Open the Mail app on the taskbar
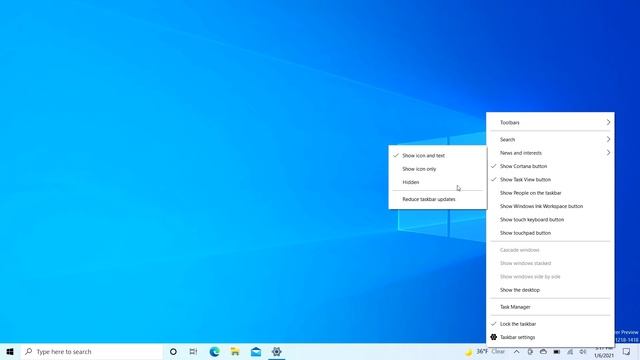Image resolution: width=640 pixels, height=360 pixels. click(256, 351)
